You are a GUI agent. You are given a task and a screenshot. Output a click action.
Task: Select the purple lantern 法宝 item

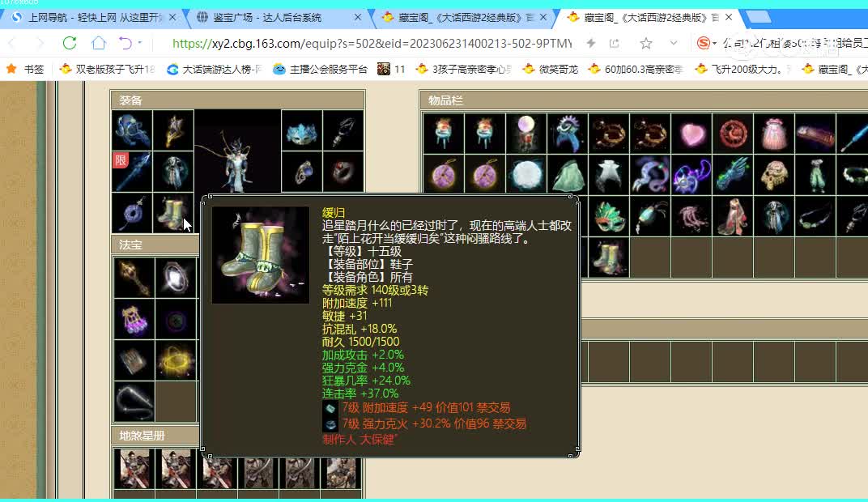coord(134,319)
